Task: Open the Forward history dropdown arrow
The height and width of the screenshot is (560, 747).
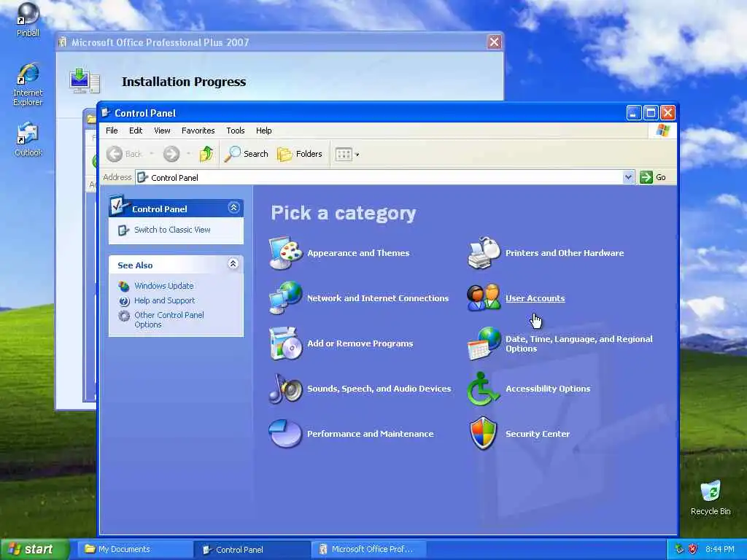Action: click(189, 154)
